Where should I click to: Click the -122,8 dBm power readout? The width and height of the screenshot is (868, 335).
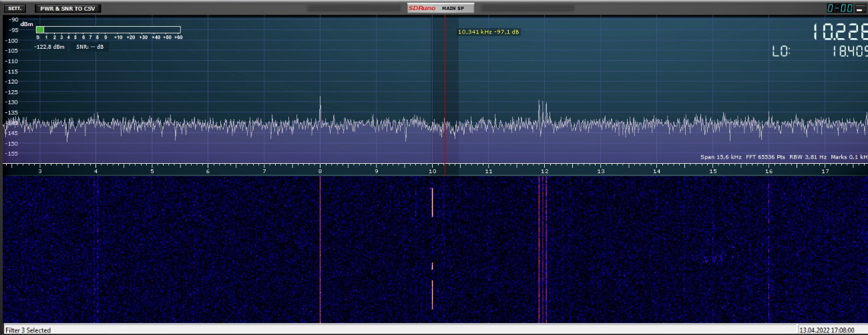click(50, 47)
